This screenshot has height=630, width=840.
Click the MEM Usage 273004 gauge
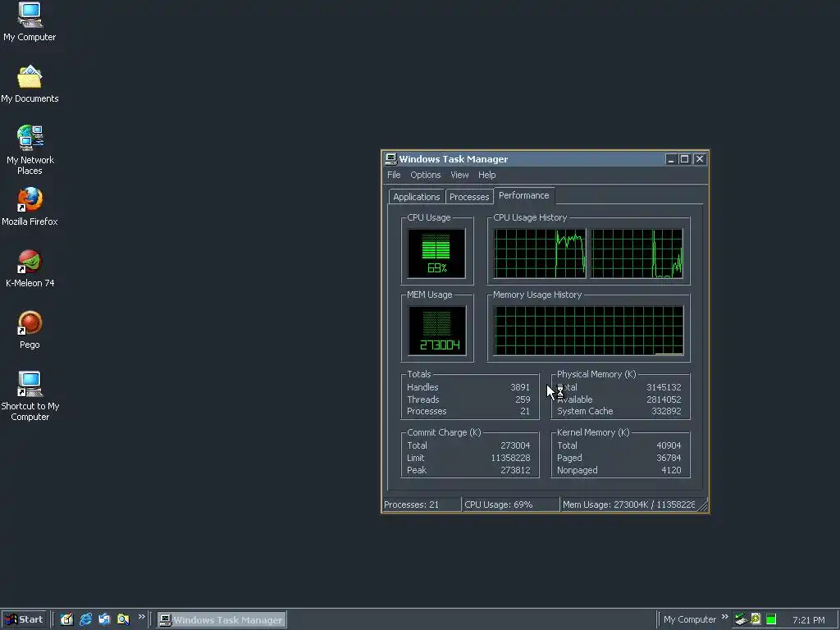point(436,331)
